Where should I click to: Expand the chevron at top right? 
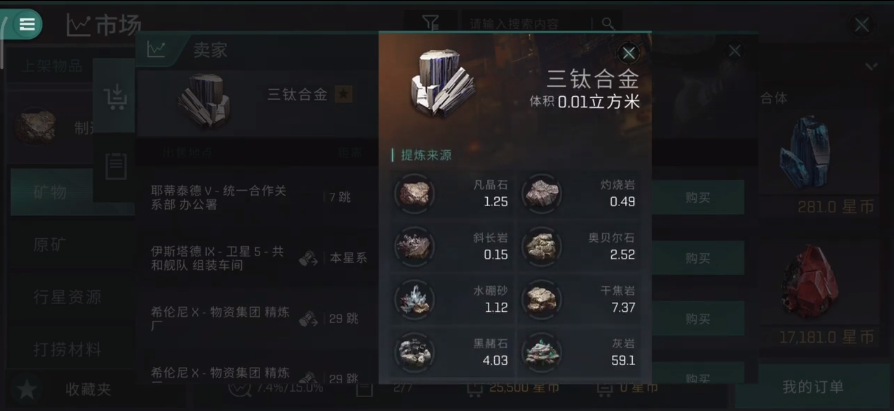[x=871, y=67]
